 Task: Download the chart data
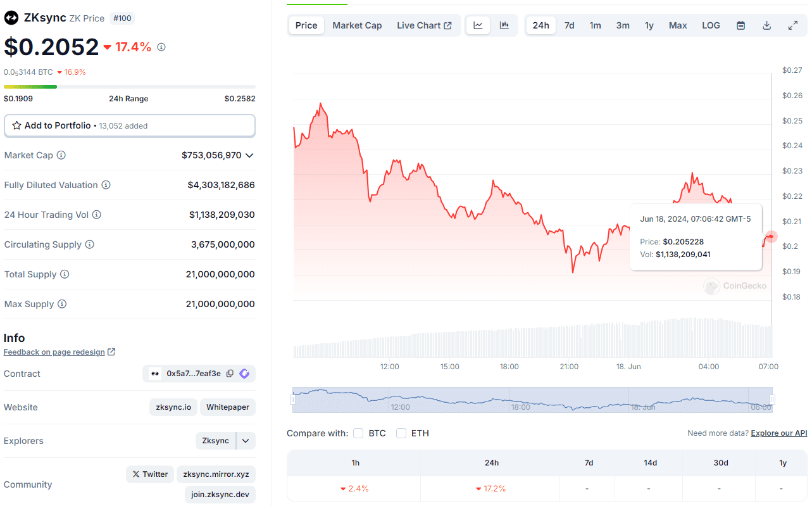[767, 25]
